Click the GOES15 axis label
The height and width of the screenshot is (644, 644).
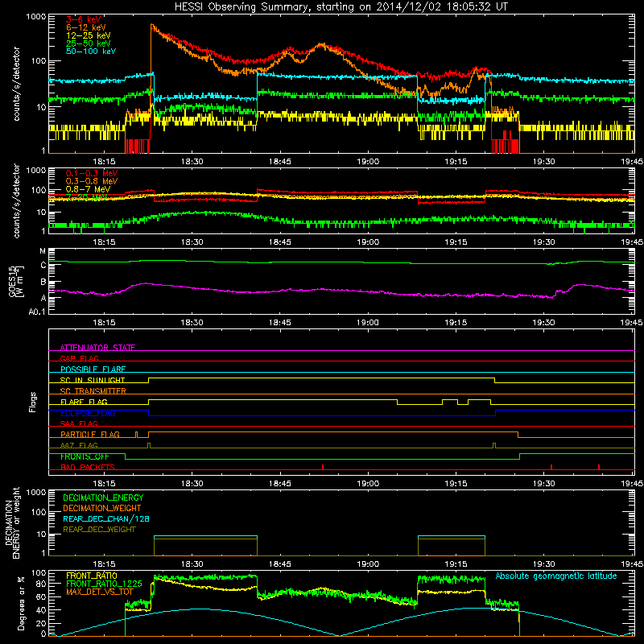point(13,281)
